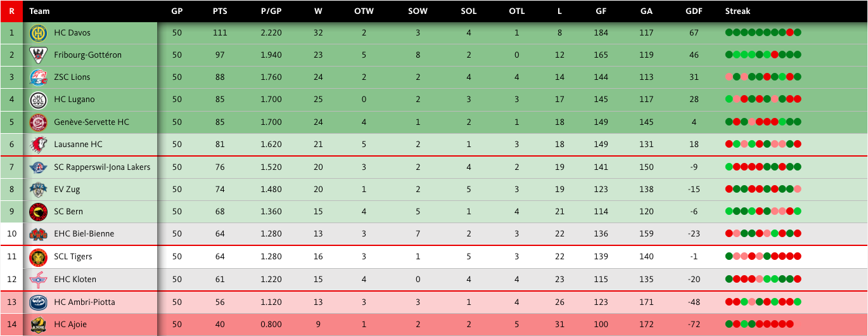Open the EHC Biel-Bienne team link
This screenshot has height=336, width=868.
pos(84,234)
